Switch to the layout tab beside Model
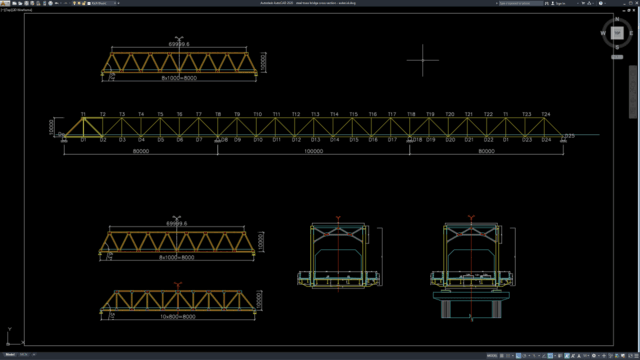This screenshot has height=360, width=640. click(23, 355)
